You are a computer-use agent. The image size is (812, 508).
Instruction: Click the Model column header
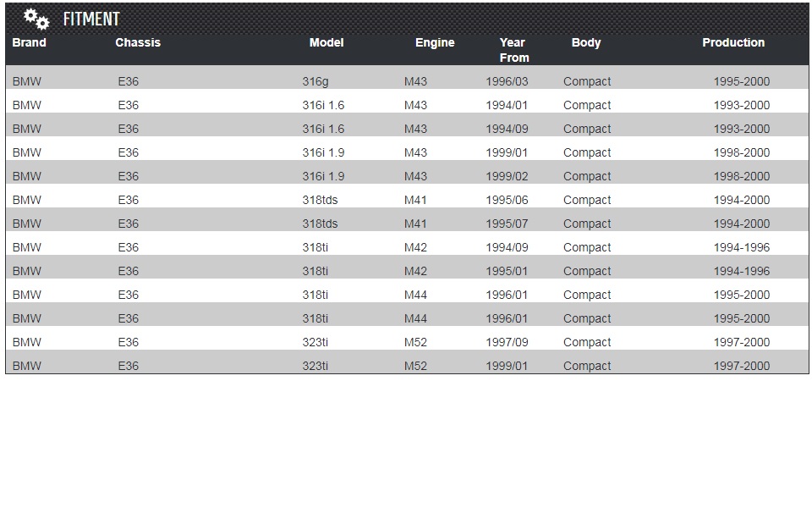pos(326,42)
